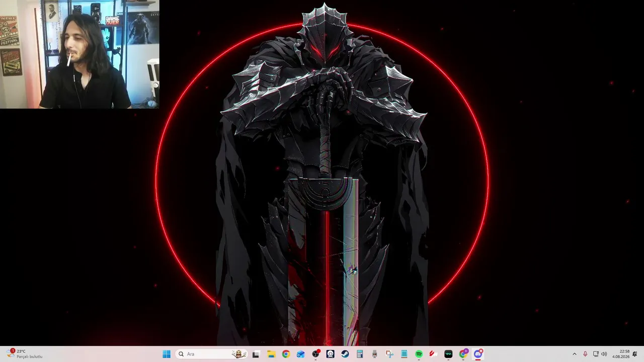
Task: Open the black waveform app taskbar icon
Action: point(449,354)
